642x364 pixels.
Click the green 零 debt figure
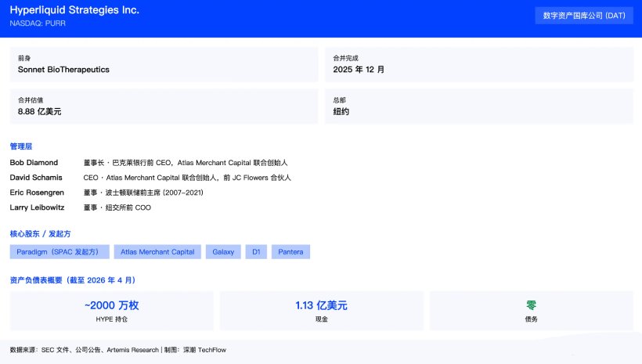pyautogui.click(x=531, y=305)
